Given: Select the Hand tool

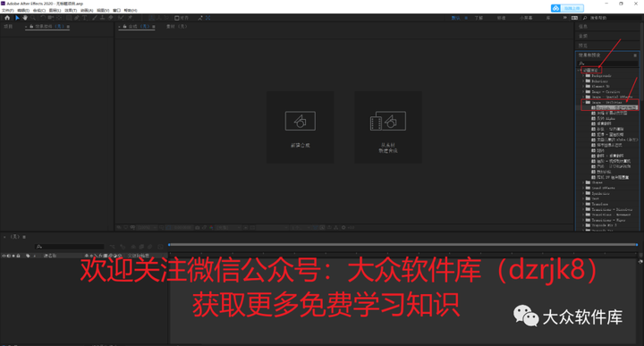Looking at the screenshot, I should pos(25,18).
